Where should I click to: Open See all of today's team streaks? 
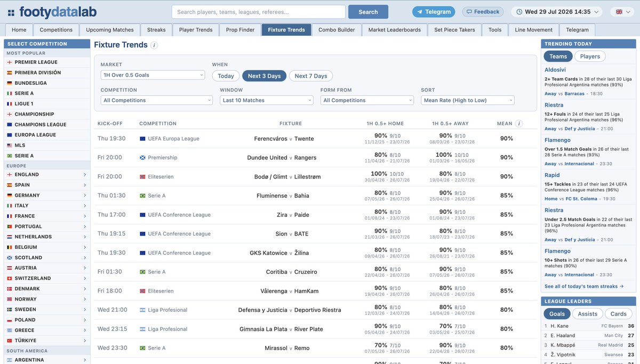tap(584, 286)
